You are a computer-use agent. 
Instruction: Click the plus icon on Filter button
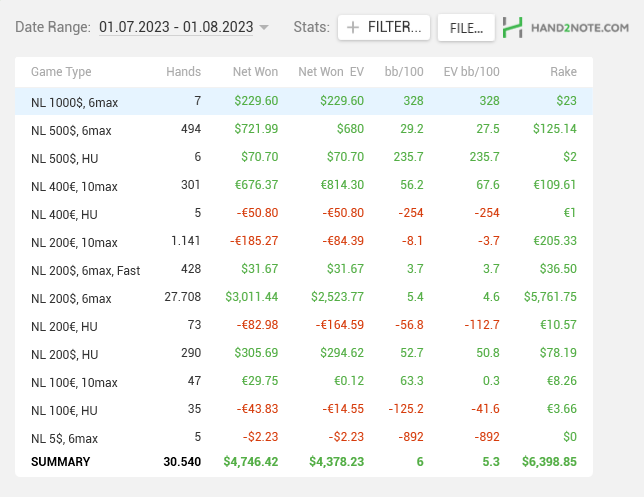pos(353,28)
